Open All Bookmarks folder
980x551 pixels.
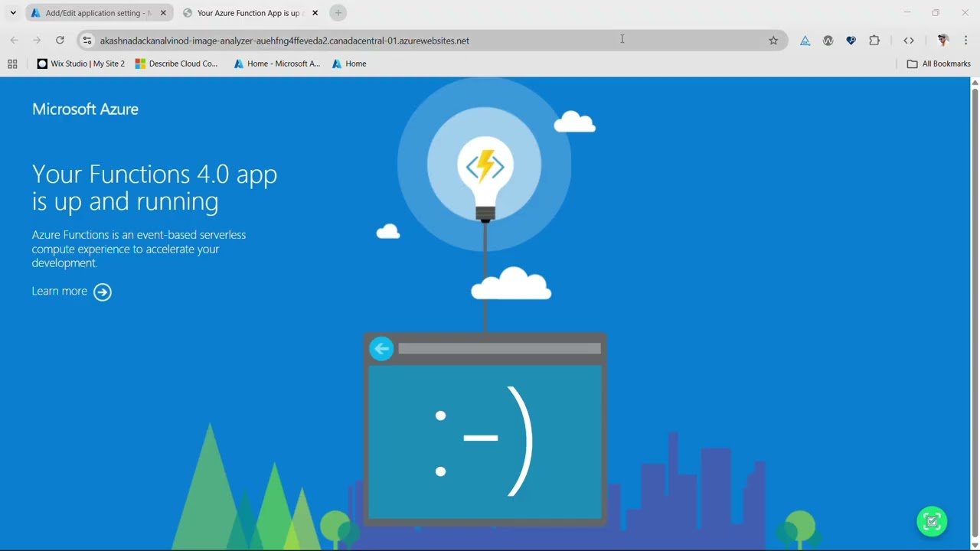pyautogui.click(x=939, y=64)
